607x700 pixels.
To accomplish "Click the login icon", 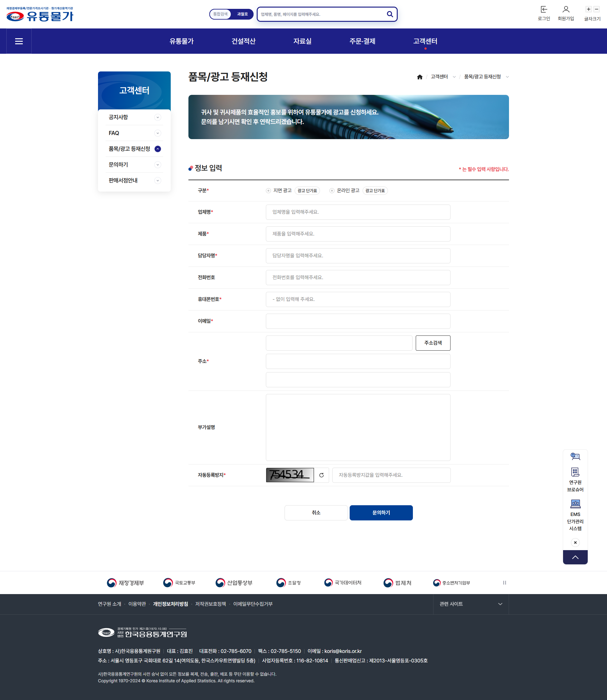I will (544, 9).
